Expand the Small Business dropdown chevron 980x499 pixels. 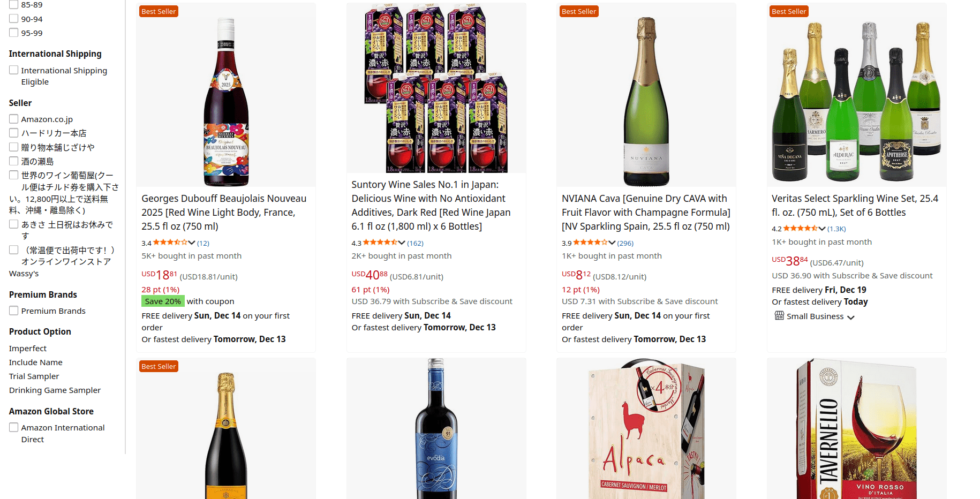(851, 317)
